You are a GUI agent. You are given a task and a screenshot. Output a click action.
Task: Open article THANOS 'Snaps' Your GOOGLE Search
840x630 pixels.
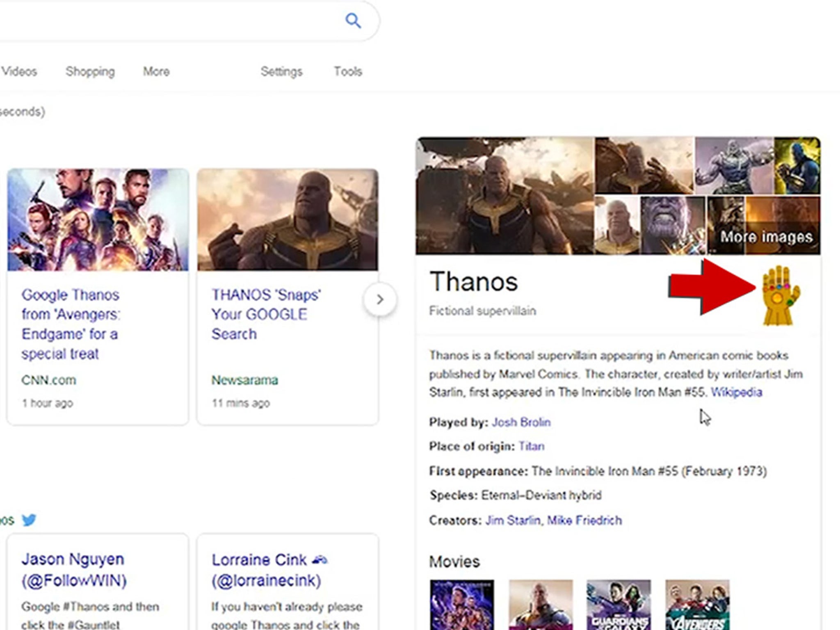pyautogui.click(x=266, y=314)
